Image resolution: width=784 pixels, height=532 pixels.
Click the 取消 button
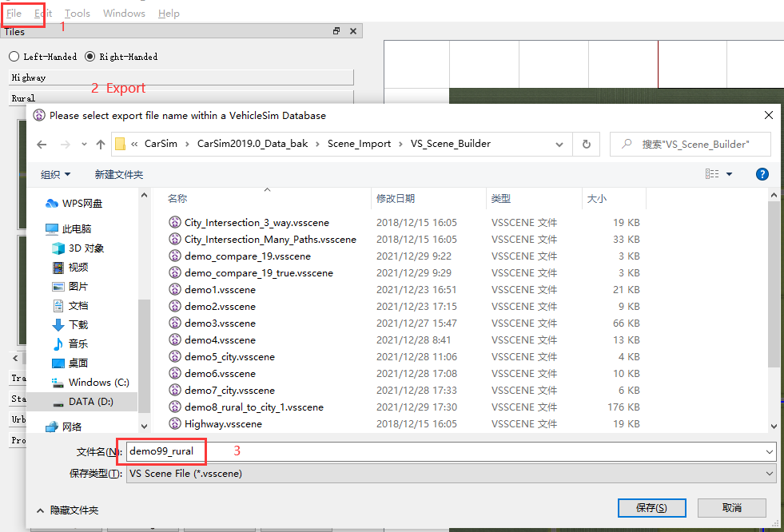click(x=732, y=508)
